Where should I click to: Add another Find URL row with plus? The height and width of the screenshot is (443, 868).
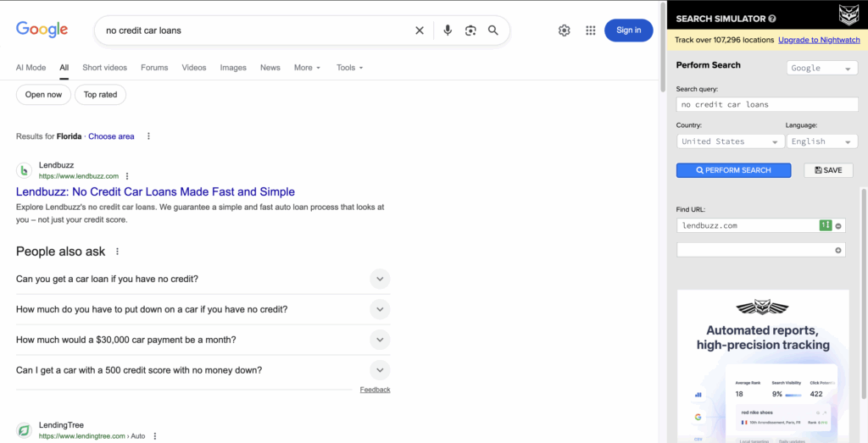click(838, 250)
